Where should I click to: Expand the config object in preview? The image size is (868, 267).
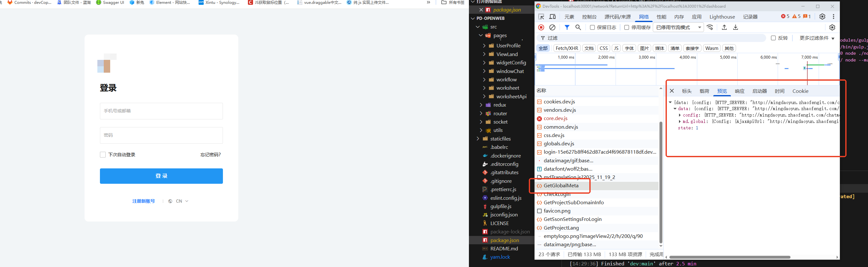[x=680, y=115]
